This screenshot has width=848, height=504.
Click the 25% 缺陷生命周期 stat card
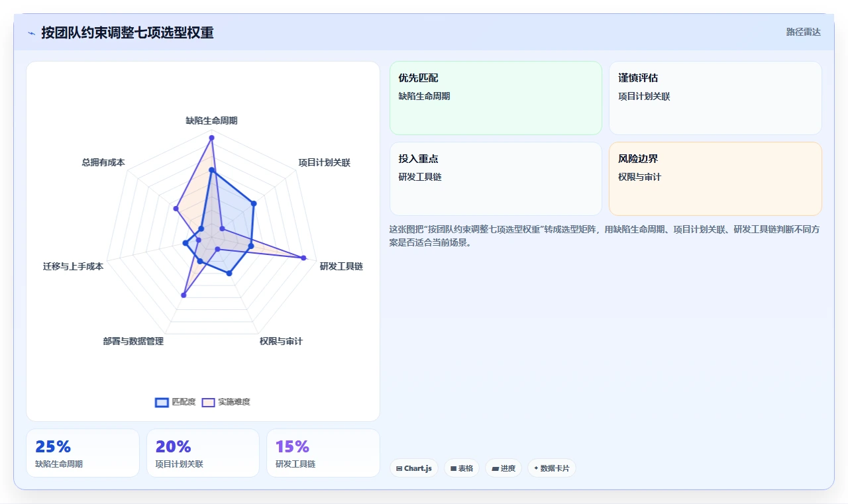coord(83,453)
